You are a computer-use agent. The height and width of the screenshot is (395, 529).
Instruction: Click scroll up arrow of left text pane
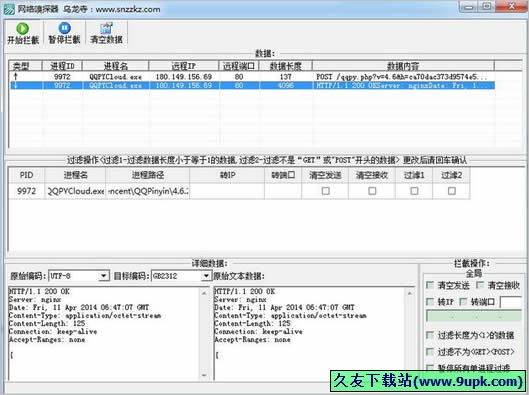click(x=204, y=293)
